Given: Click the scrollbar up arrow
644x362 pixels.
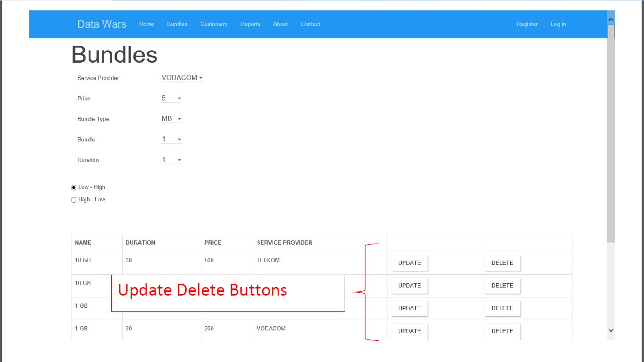Looking at the screenshot, I should pos(611,20).
